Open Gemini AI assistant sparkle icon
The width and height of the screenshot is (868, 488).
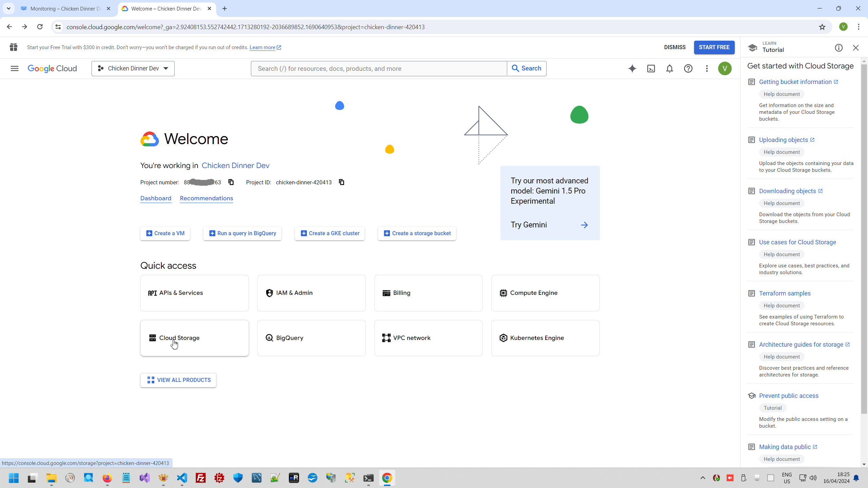[x=632, y=68]
